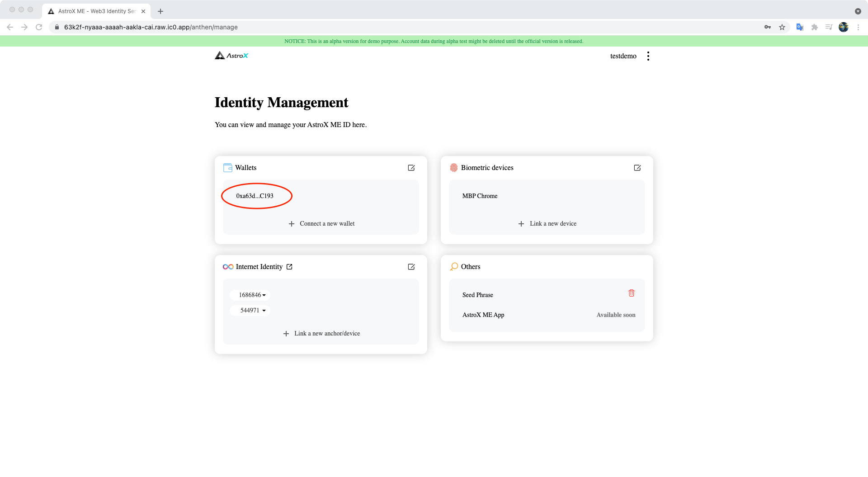The width and height of the screenshot is (868, 477).
Task: Open the browser extensions puzzle icon
Action: point(815,27)
